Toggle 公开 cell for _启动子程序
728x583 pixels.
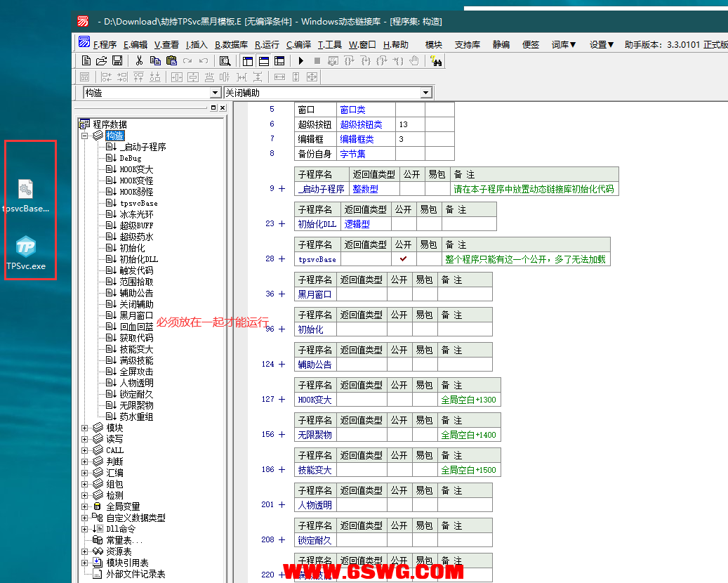[x=412, y=189]
